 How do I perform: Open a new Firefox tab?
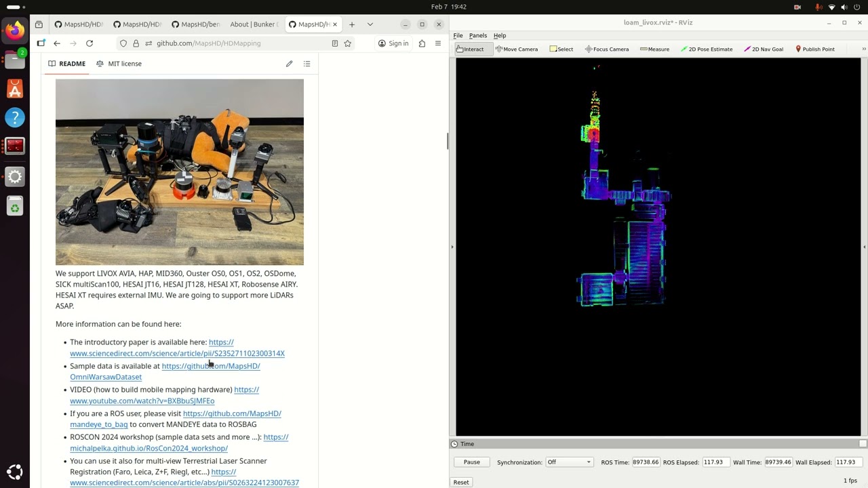(x=352, y=24)
